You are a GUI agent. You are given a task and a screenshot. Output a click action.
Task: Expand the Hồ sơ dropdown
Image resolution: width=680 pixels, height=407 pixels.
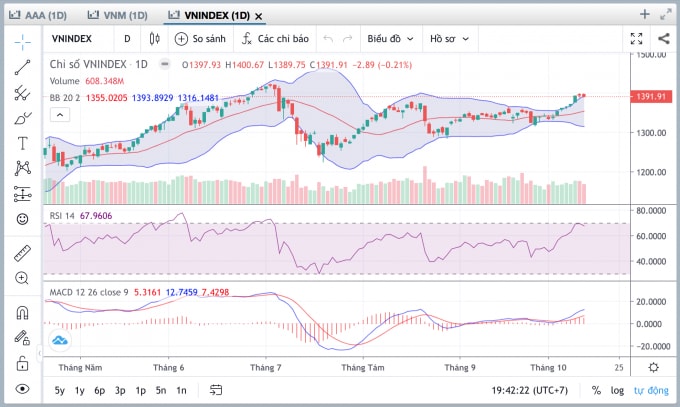pos(450,39)
